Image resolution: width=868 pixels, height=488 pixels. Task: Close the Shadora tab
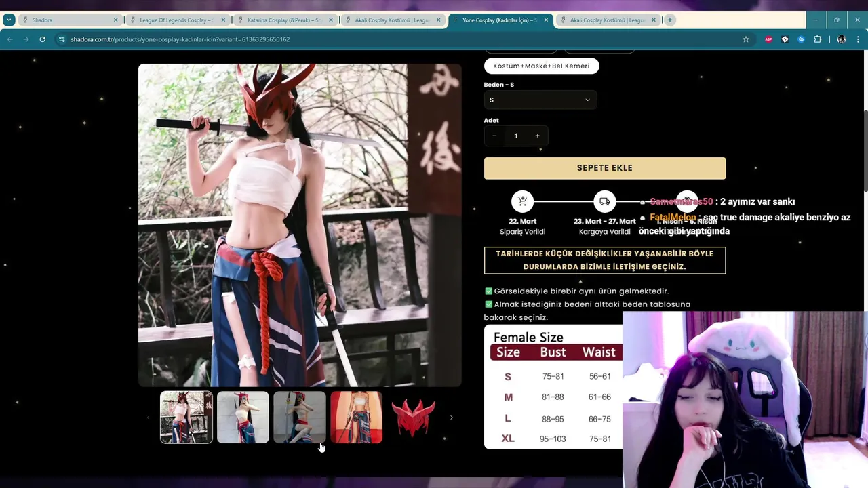pyautogui.click(x=115, y=20)
